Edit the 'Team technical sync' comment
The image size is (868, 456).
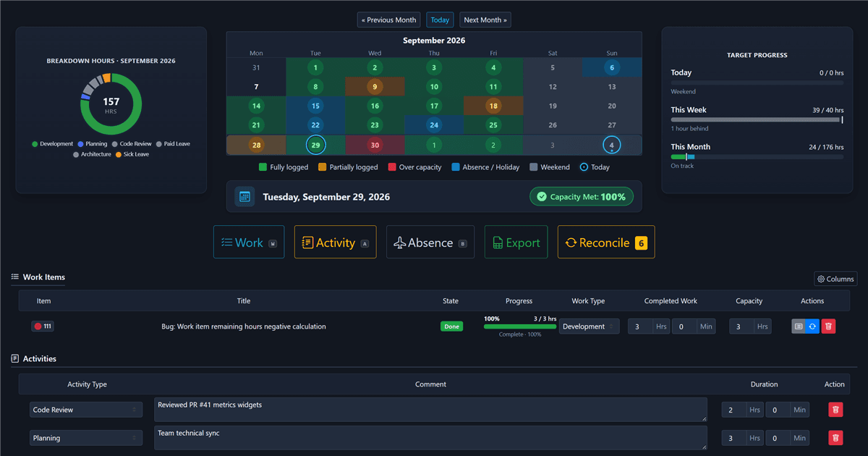click(430, 438)
